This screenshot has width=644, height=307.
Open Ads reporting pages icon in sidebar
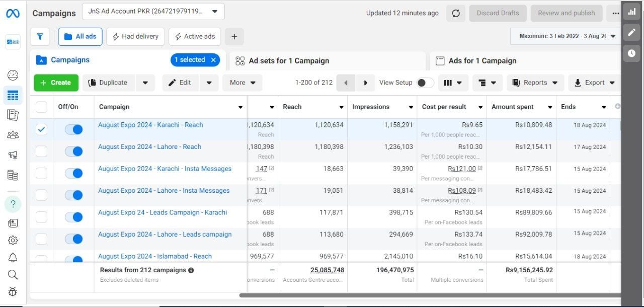tap(13, 115)
